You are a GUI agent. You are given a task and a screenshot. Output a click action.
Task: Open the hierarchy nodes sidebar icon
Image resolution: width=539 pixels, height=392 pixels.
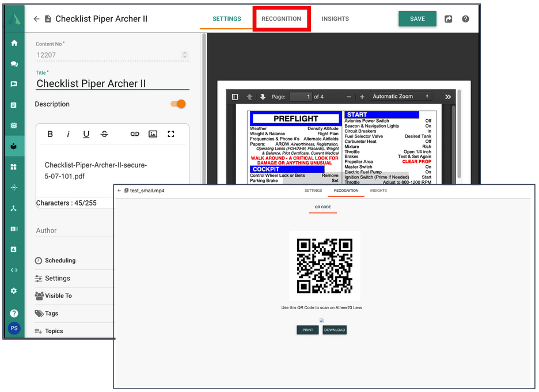pyautogui.click(x=14, y=208)
